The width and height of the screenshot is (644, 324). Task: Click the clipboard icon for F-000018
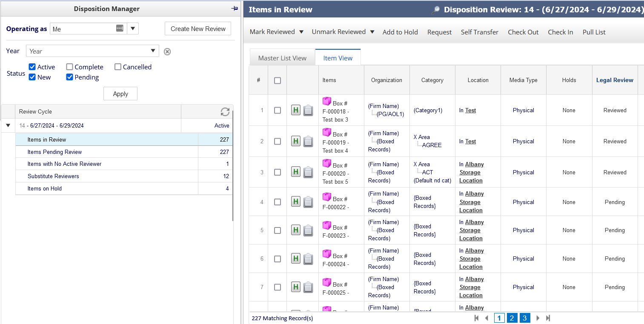308,111
